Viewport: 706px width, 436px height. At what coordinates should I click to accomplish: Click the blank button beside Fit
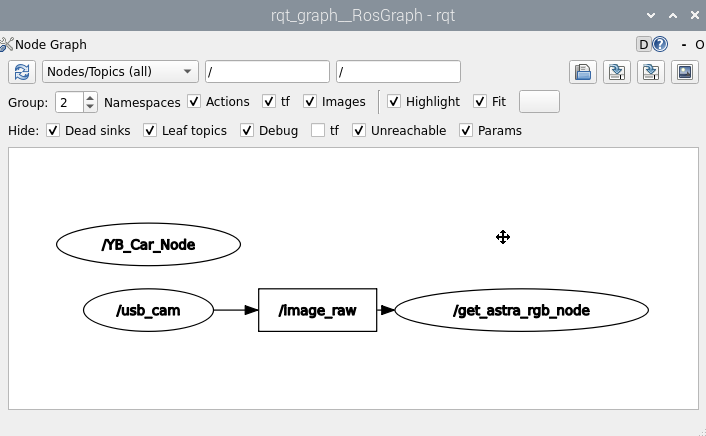pos(539,102)
